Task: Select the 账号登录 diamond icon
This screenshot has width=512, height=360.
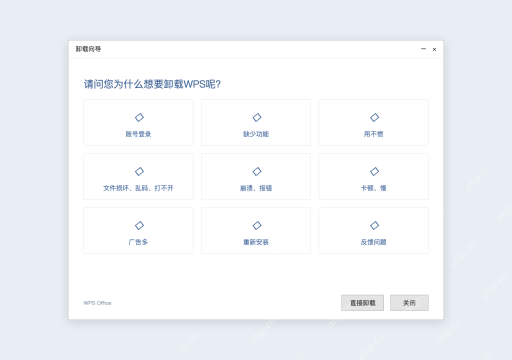Action: (x=139, y=117)
